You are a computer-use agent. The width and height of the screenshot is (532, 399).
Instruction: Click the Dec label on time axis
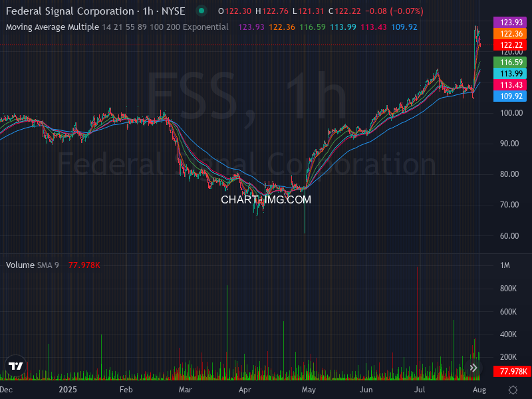[x=6, y=390]
